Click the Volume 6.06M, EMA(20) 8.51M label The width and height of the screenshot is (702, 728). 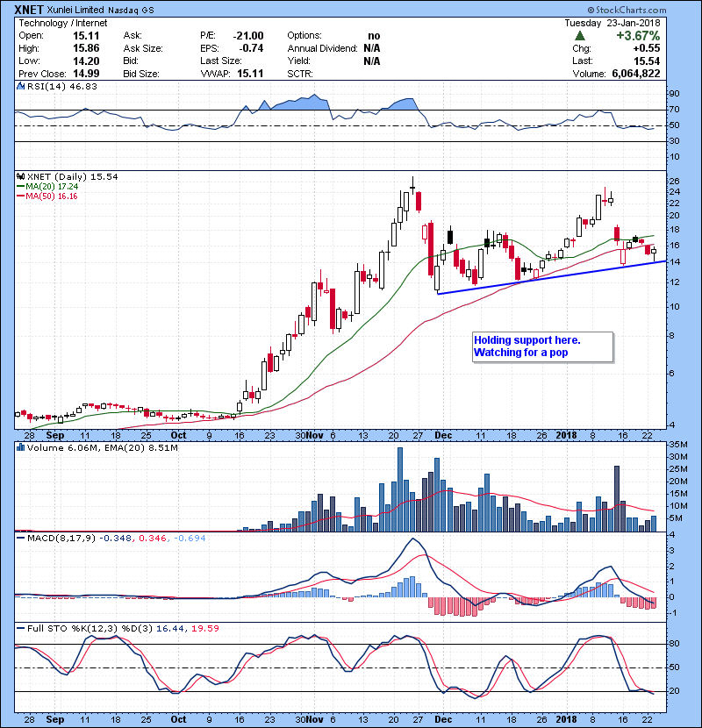point(102,447)
